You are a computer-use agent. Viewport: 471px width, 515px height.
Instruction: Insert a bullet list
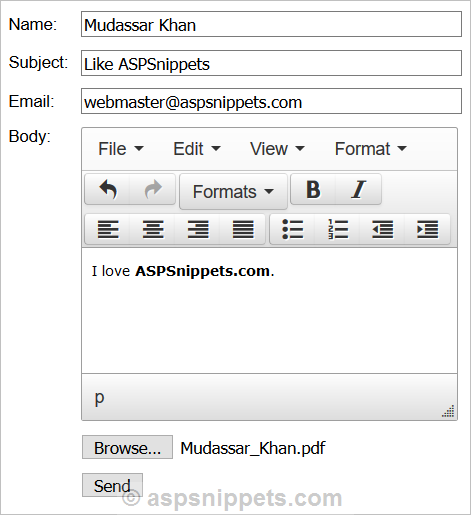(292, 229)
